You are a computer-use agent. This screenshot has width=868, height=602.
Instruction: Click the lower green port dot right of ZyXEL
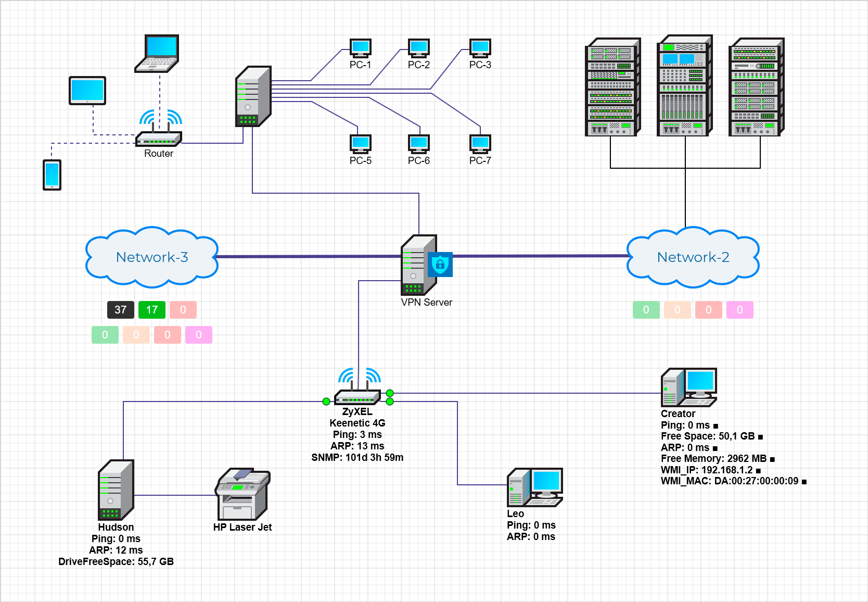390,402
